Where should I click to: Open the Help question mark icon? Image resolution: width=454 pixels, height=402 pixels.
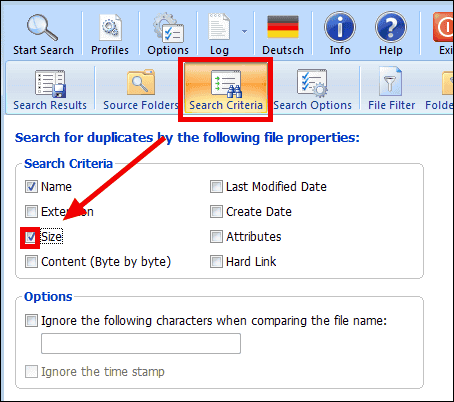[x=391, y=27]
